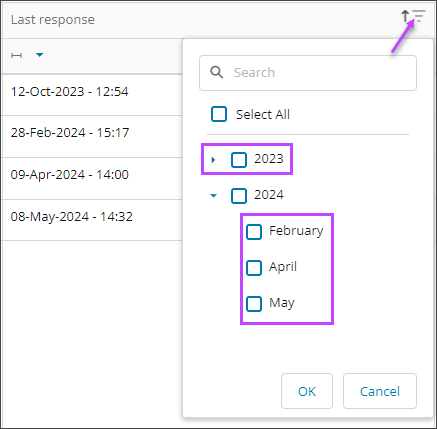Select the 28-Feb-2024 - 15:17 row
Viewport: 437px width, 429px height.
[x=92, y=136]
